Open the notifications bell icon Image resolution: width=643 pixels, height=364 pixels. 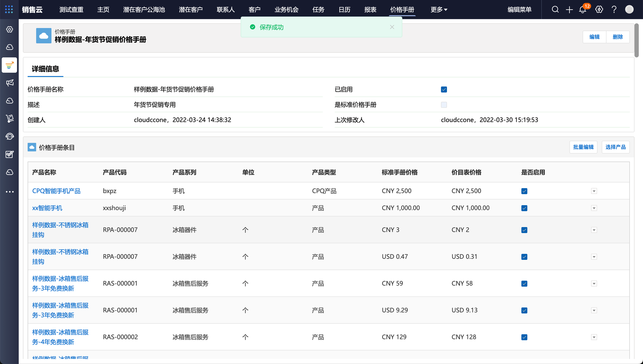(583, 10)
